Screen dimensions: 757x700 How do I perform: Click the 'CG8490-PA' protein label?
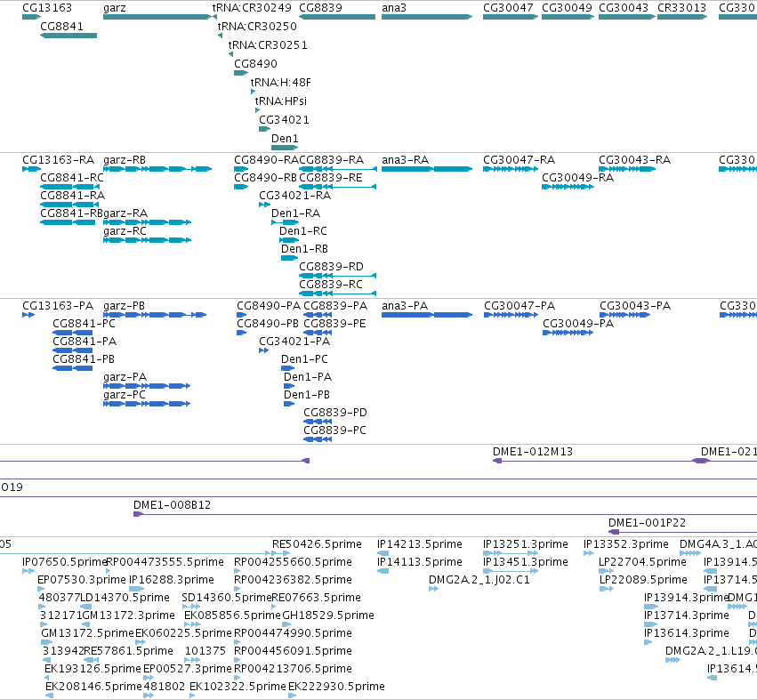click(x=269, y=306)
